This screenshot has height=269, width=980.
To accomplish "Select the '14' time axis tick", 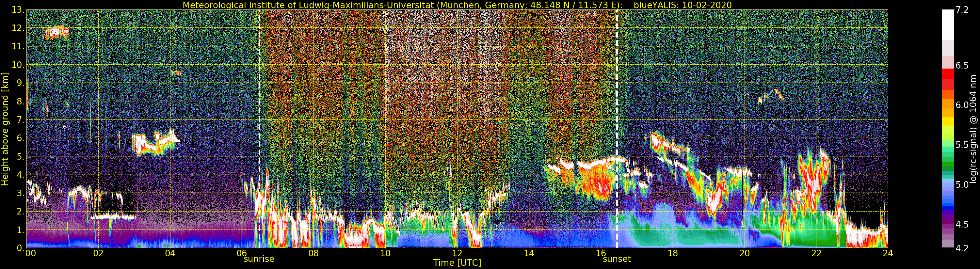I will (x=529, y=253).
